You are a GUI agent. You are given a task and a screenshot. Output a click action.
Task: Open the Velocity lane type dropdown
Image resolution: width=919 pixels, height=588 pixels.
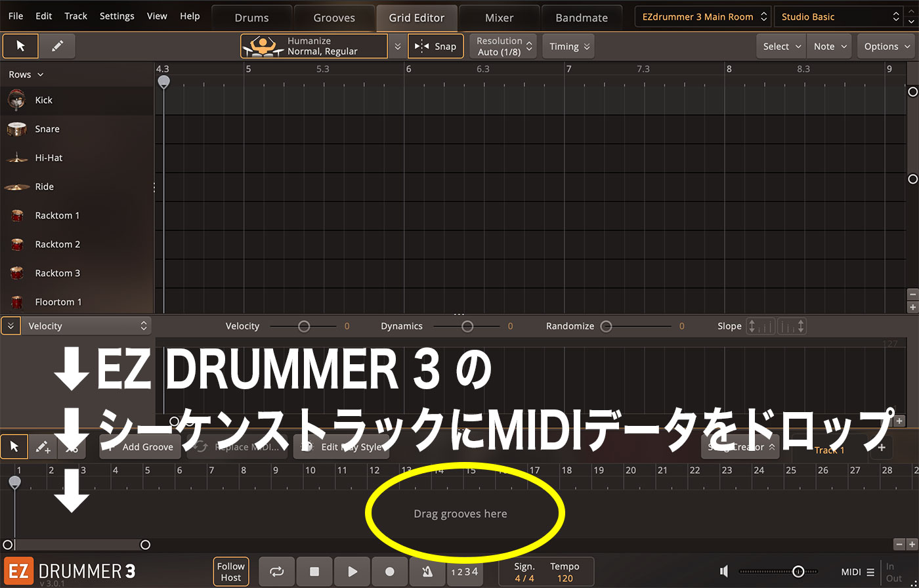tap(86, 326)
